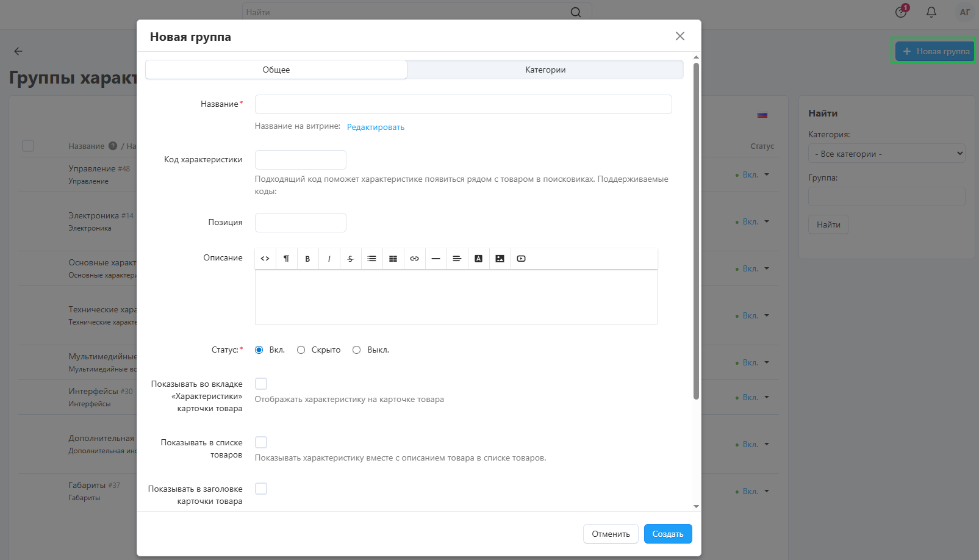Open status dropdown for Мультимедийные row
This screenshot has width=979, height=560.
tap(753, 363)
